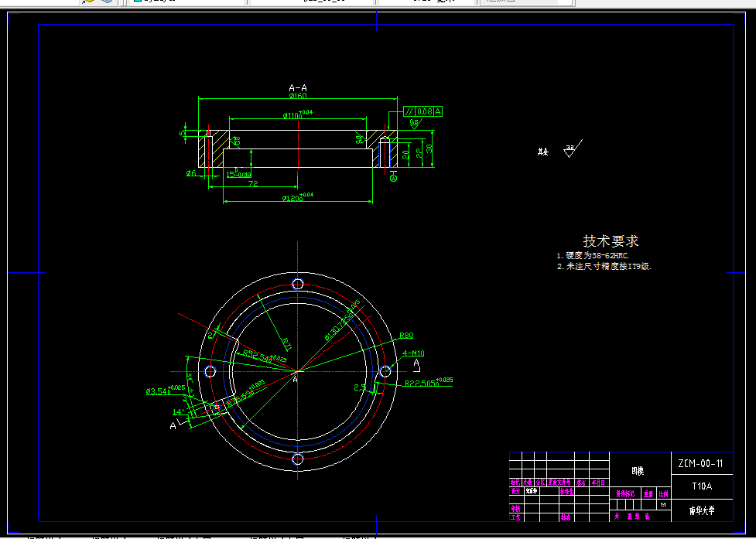
Task: Click the 0.08 tolerance value in frame
Action: coord(425,112)
